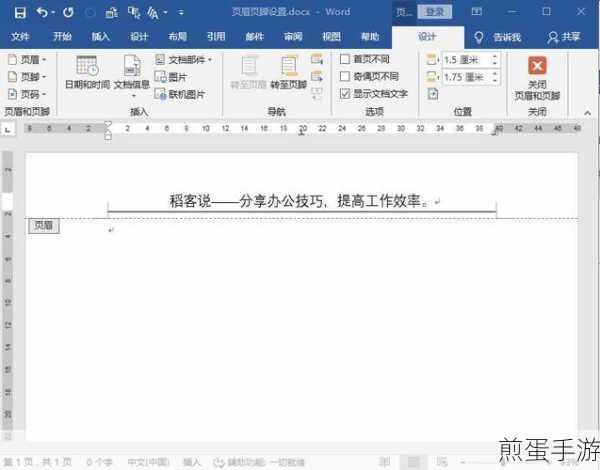Click the next section navigation icon

(317, 77)
